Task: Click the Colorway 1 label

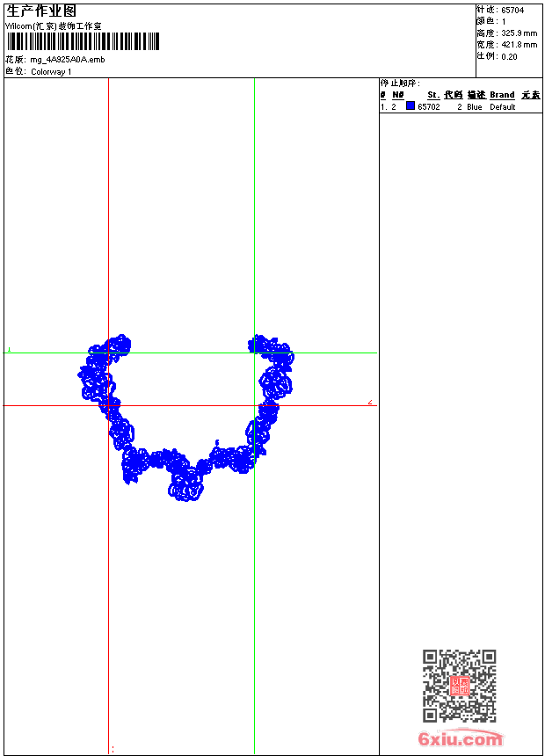Action: (51, 71)
